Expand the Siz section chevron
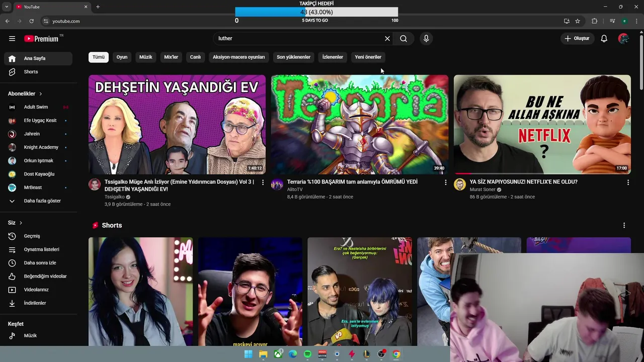 pyautogui.click(x=21, y=223)
